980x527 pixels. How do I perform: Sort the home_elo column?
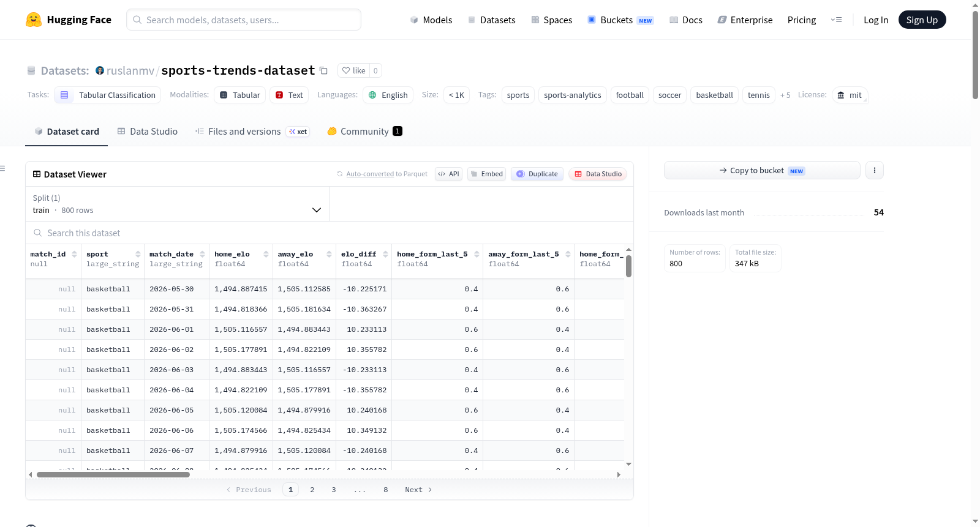(x=266, y=254)
